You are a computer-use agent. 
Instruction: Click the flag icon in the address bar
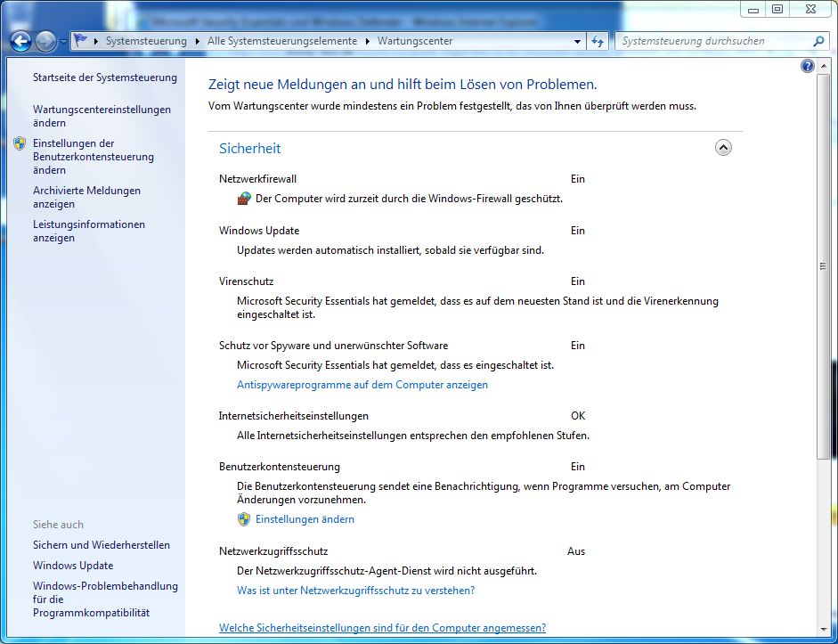[x=81, y=41]
